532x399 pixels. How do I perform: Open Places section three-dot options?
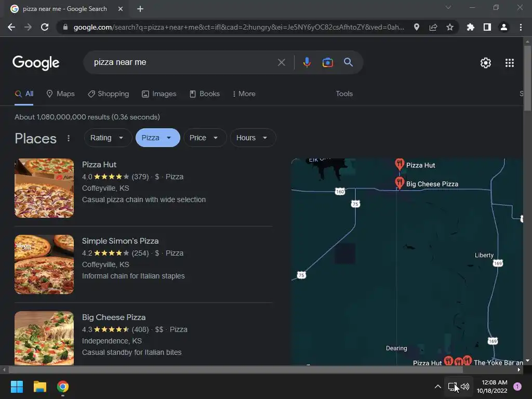point(69,138)
